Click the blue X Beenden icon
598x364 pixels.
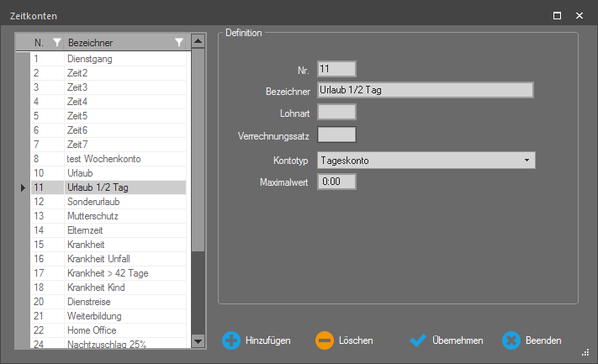(x=511, y=340)
